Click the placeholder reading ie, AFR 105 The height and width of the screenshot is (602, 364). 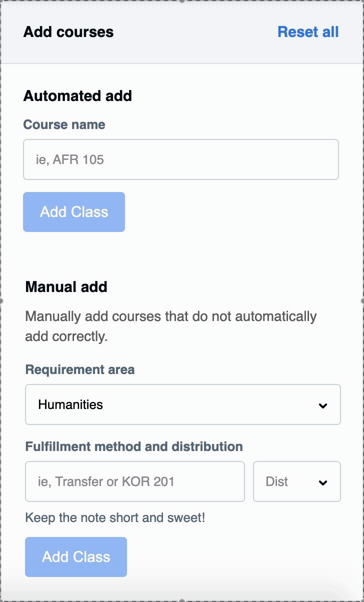tap(180, 159)
